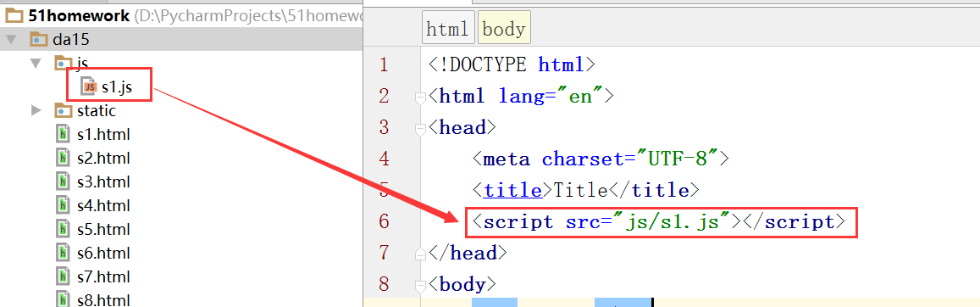The height and width of the screenshot is (307, 980).
Task: Click the s1.js JavaScript file icon
Action: point(90,87)
